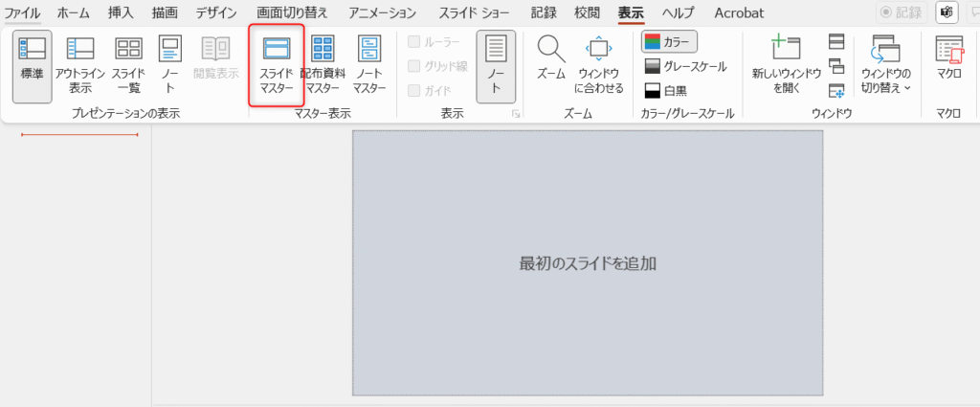
Task: Open スライドマスター view
Action: 277,66
